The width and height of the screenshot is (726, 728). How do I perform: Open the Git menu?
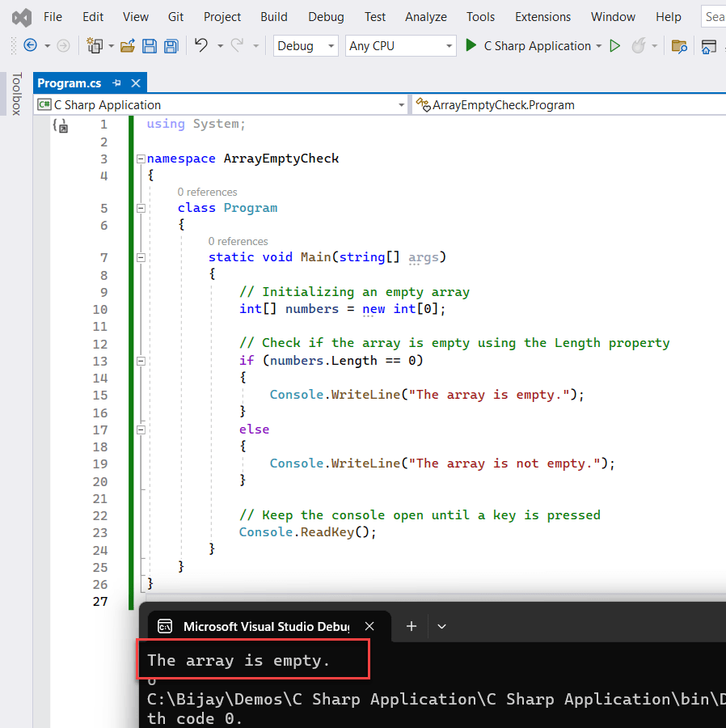[175, 16]
